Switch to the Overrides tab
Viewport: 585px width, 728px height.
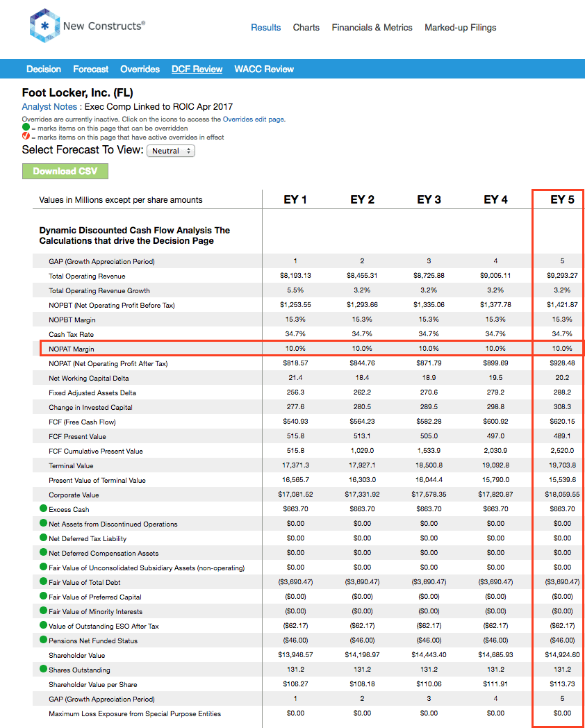click(x=140, y=69)
